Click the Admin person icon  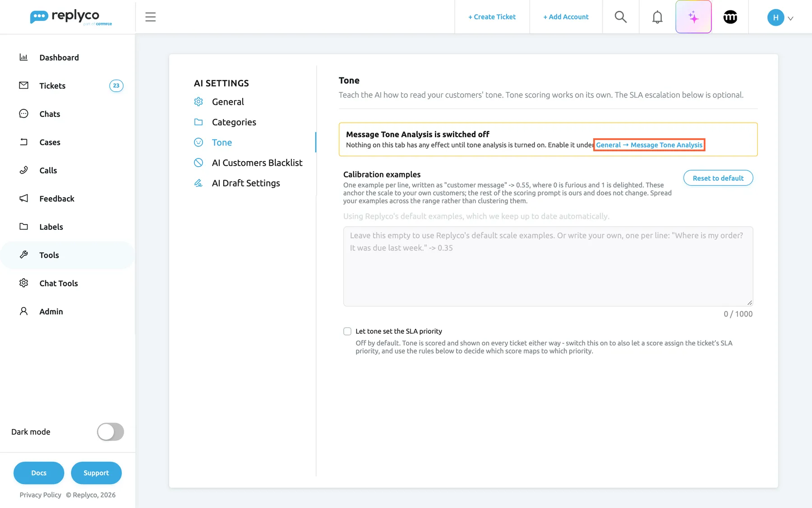point(23,311)
